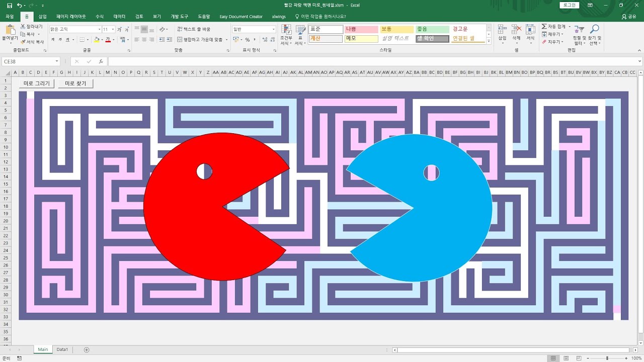Screen dimensions: 644x362
Task: Click the text orientation icon
Action: (162, 30)
